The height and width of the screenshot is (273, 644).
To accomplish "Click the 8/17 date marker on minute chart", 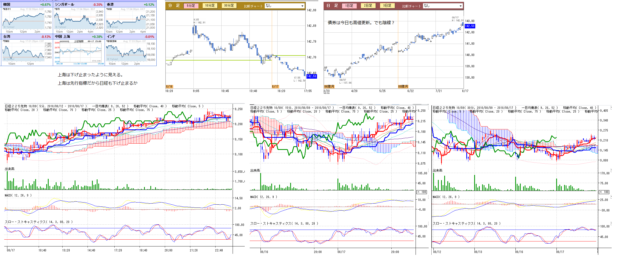I will (x=275, y=87).
